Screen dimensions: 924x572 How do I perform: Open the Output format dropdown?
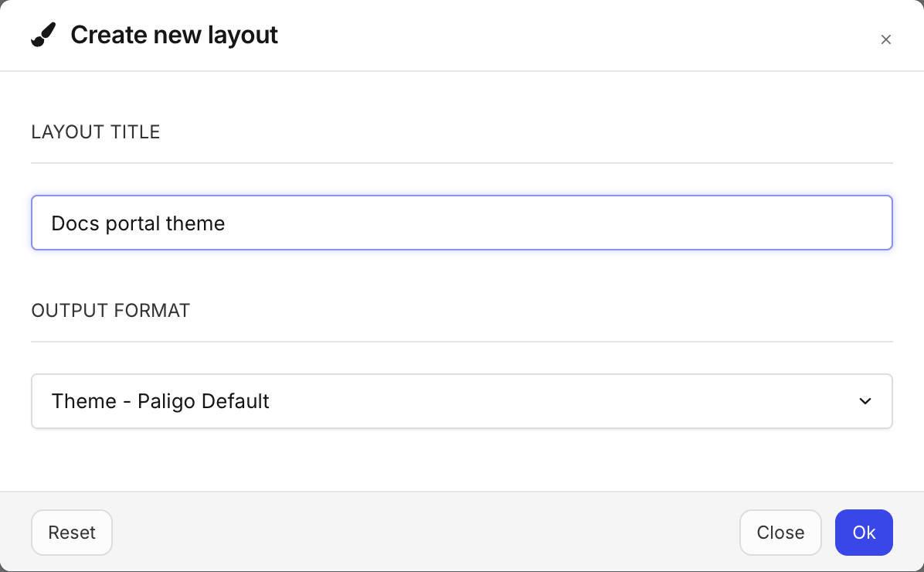(x=462, y=401)
